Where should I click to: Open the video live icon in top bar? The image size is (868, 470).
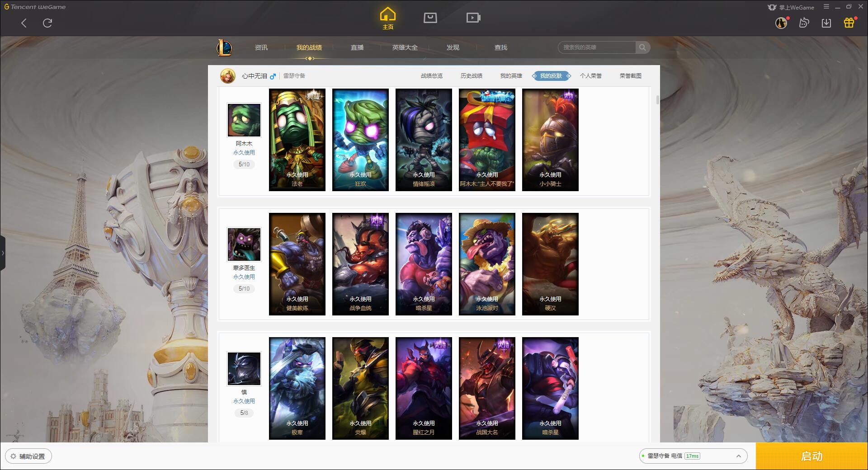pyautogui.click(x=473, y=18)
